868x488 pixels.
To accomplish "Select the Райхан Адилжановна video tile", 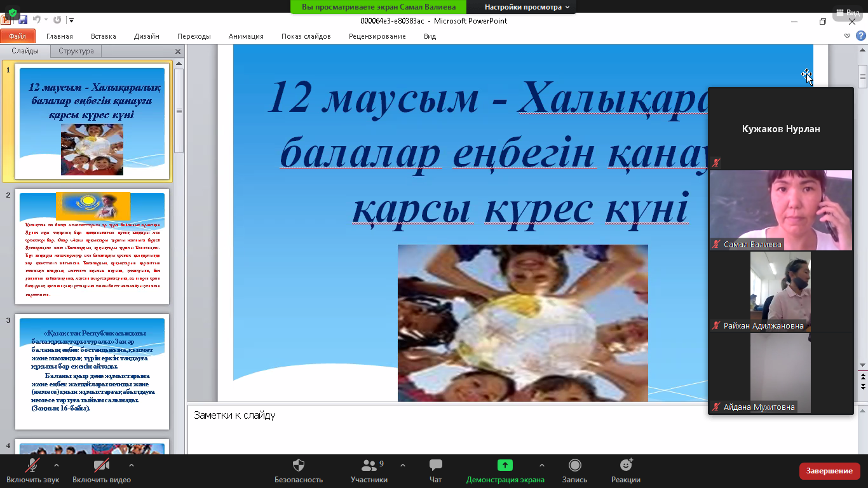I will [x=781, y=291].
